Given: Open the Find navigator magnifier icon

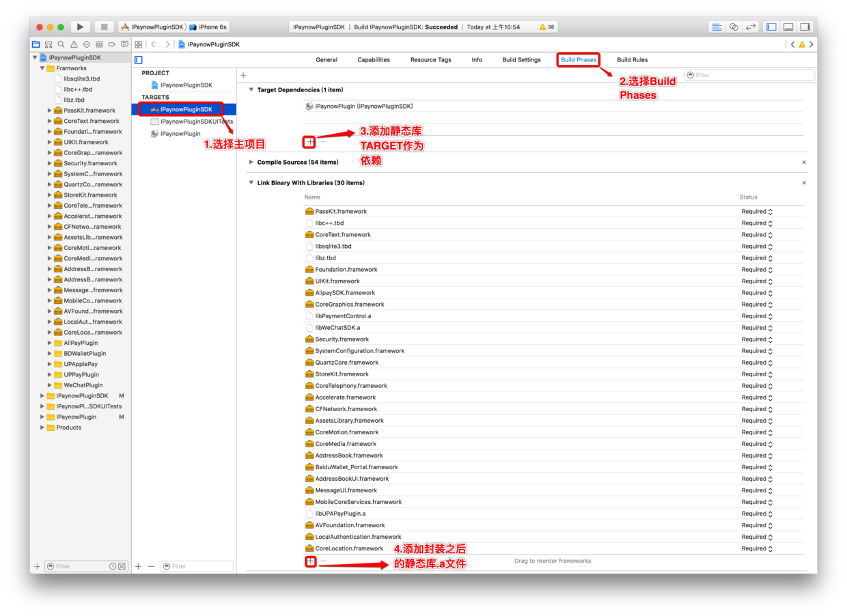Looking at the screenshot, I should (61, 44).
